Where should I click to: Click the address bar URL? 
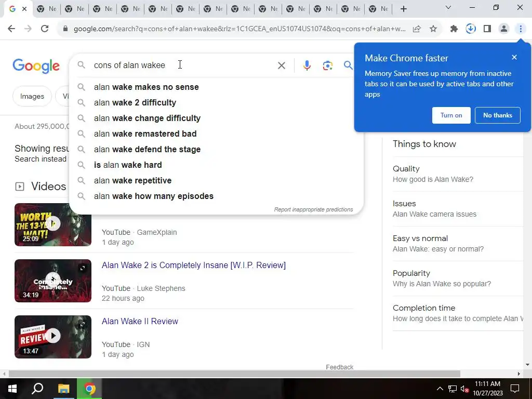tap(240, 29)
